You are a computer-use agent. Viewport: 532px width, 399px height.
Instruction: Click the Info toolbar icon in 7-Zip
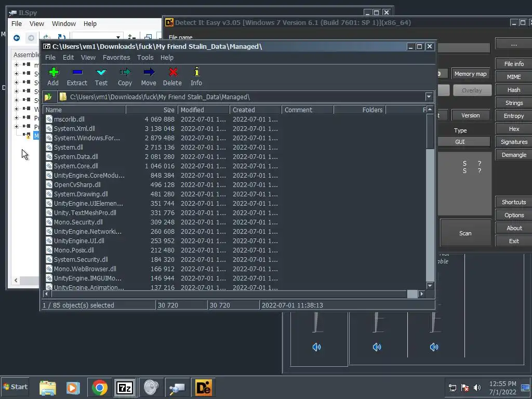tap(196, 72)
